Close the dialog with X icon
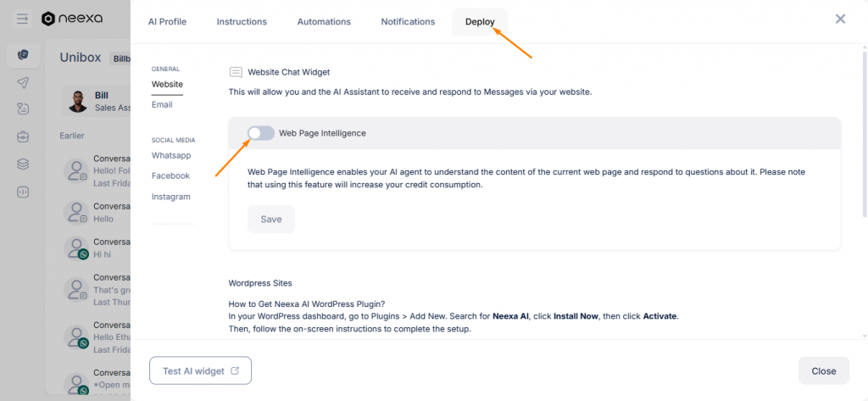The image size is (868, 401). 840,19
